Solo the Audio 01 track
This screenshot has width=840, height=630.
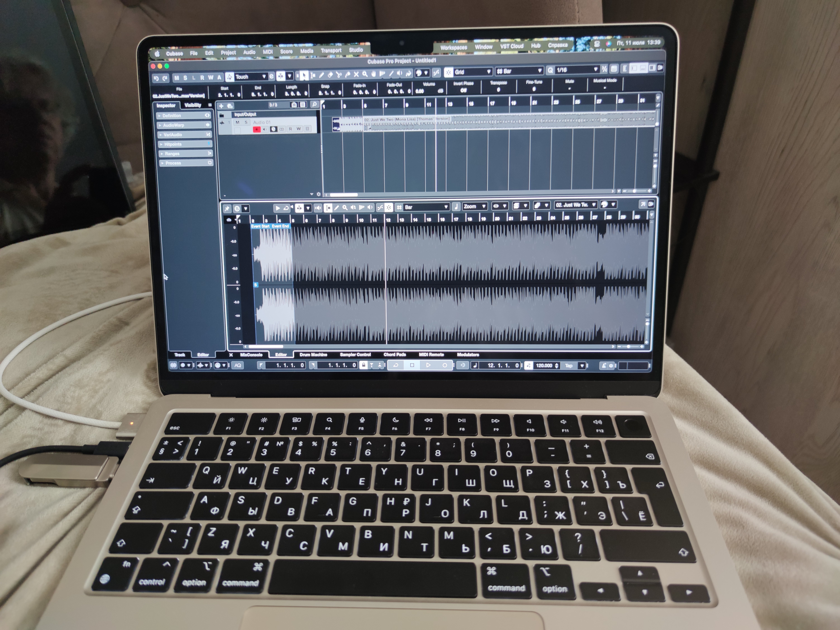pyautogui.click(x=246, y=122)
